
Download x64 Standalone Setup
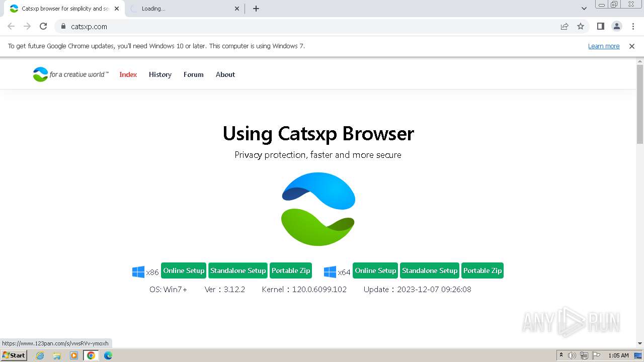click(x=430, y=270)
